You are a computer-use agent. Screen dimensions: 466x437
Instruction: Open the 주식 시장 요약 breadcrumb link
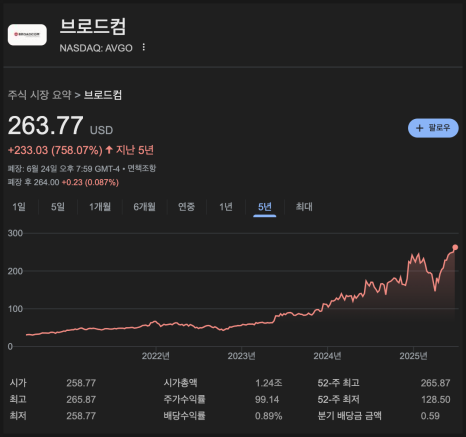[x=39, y=95]
